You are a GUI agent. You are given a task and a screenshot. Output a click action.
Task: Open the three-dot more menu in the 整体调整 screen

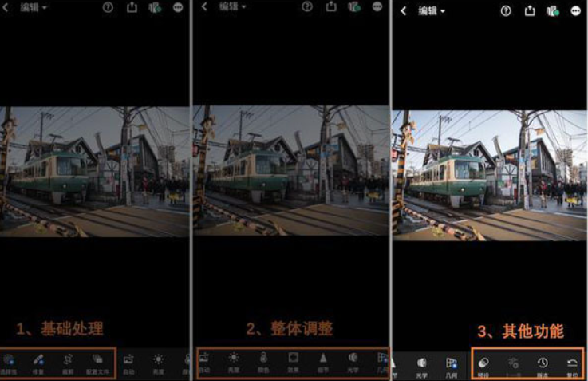(x=377, y=6)
